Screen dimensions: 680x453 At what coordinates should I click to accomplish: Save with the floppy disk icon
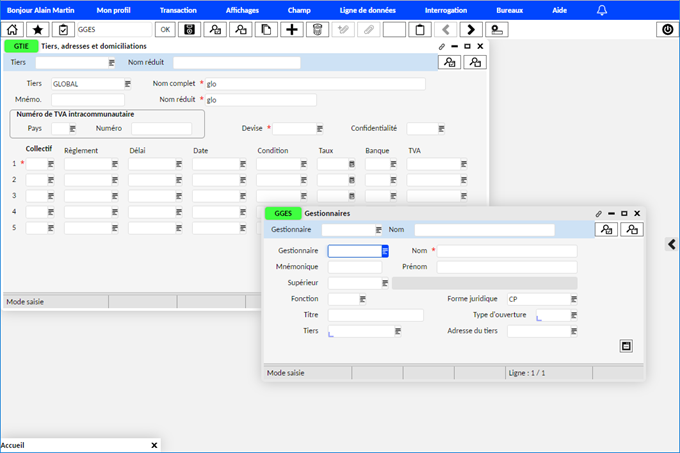click(190, 29)
